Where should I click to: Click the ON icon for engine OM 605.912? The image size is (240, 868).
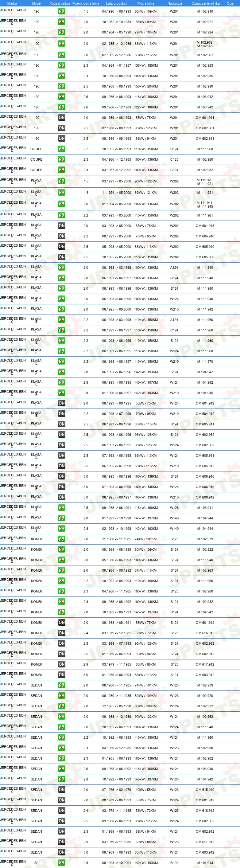[61, 466]
